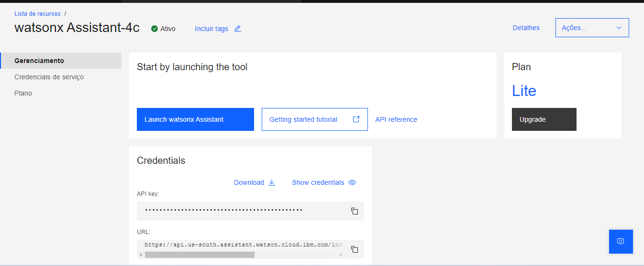Click the Lista de recursos breadcrumb link

pyautogui.click(x=37, y=14)
